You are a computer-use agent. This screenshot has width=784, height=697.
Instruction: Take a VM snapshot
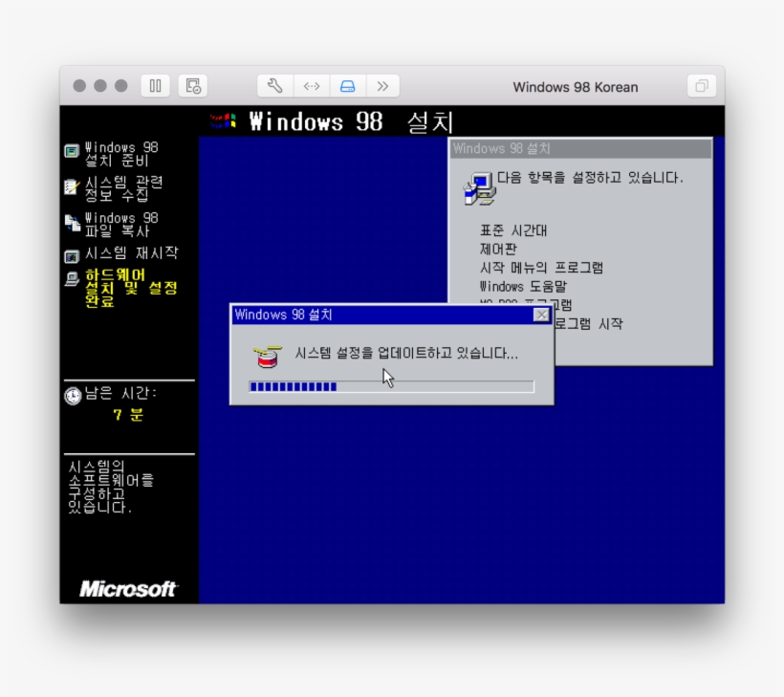[193, 86]
